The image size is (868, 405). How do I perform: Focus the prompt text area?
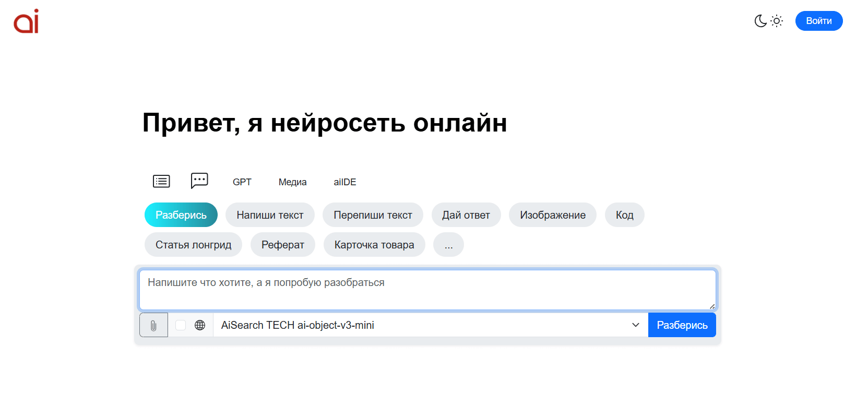click(x=427, y=290)
